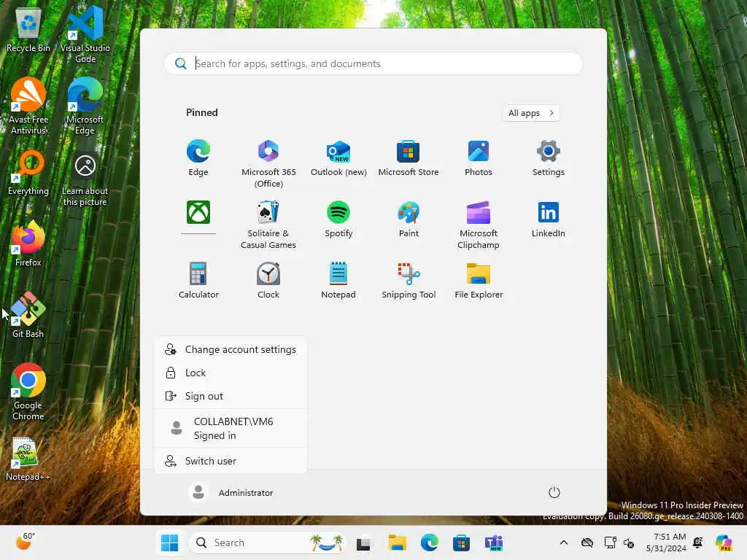The height and width of the screenshot is (560, 747).
Task: Select the Firefox desktop shortcut
Action: click(x=28, y=244)
